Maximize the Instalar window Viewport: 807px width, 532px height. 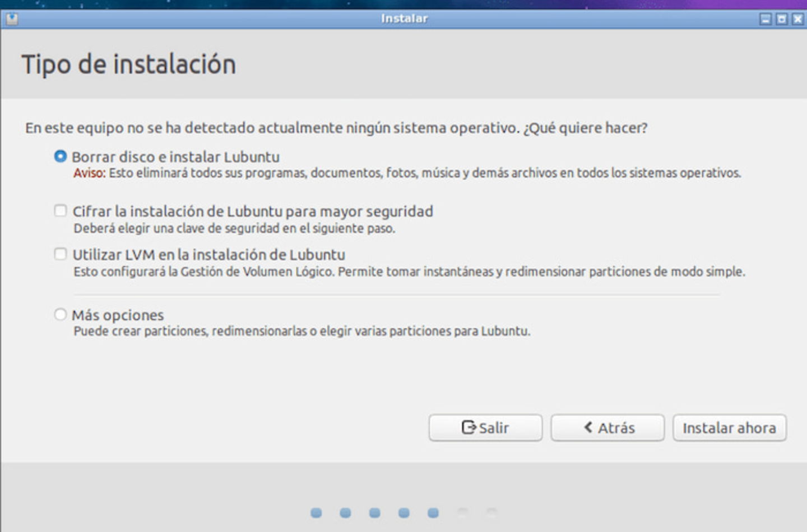pos(781,19)
